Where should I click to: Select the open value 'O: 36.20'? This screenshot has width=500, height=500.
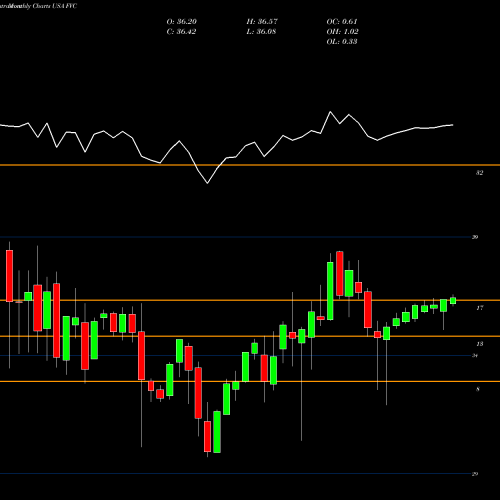pos(182,22)
